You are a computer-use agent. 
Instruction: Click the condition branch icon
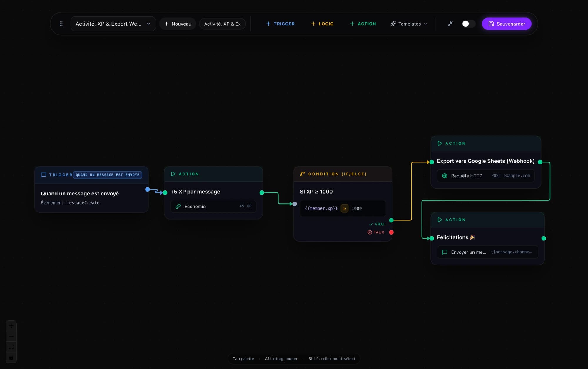point(303,174)
